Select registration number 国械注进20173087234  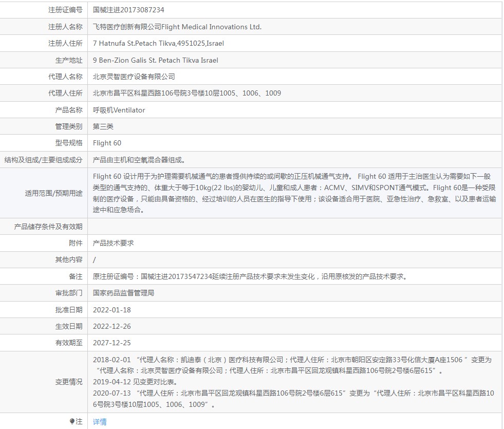(x=128, y=10)
